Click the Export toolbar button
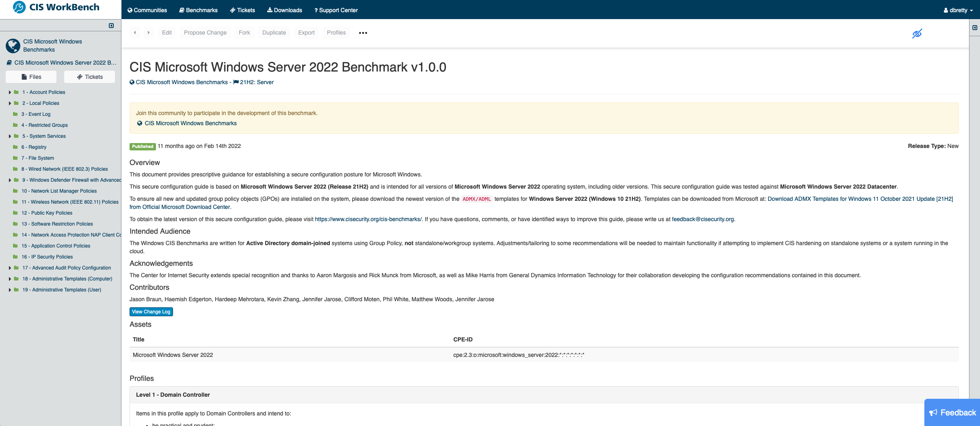Viewport: 980px width, 426px height. (306, 33)
